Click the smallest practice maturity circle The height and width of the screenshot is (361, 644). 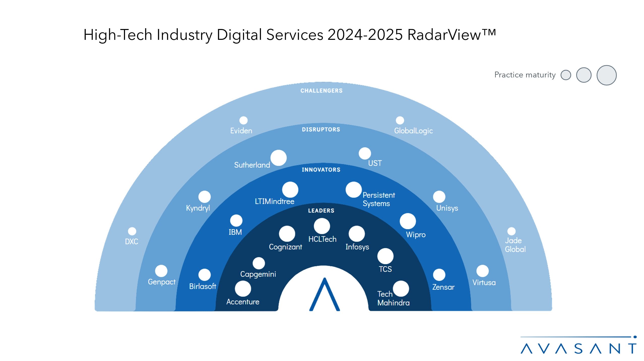tap(566, 75)
